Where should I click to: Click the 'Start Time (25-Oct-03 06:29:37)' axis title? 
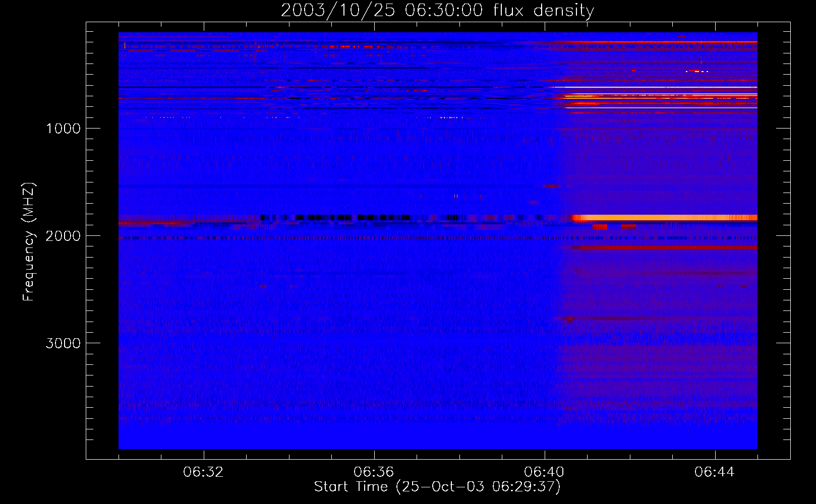(437, 487)
